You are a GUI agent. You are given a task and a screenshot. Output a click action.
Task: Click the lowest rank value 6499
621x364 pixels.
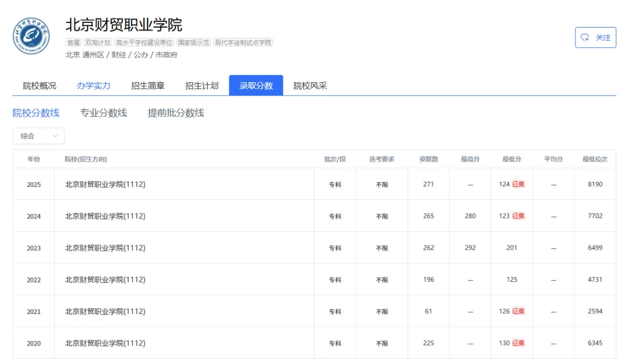tap(595, 247)
